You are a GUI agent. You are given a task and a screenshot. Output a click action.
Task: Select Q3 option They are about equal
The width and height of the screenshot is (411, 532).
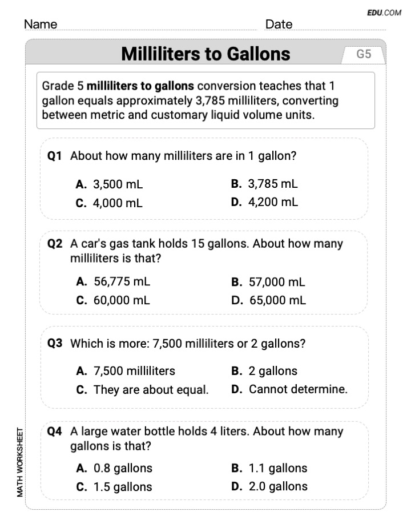coord(142,389)
